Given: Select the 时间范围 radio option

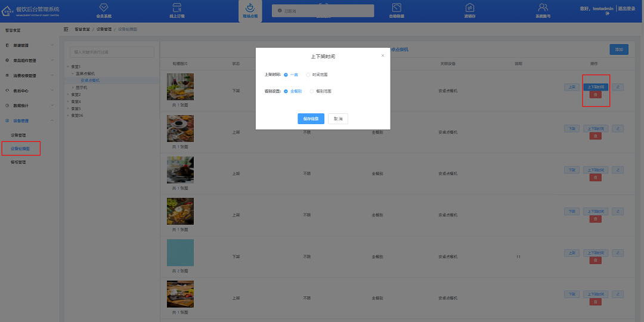Looking at the screenshot, I should point(308,75).
